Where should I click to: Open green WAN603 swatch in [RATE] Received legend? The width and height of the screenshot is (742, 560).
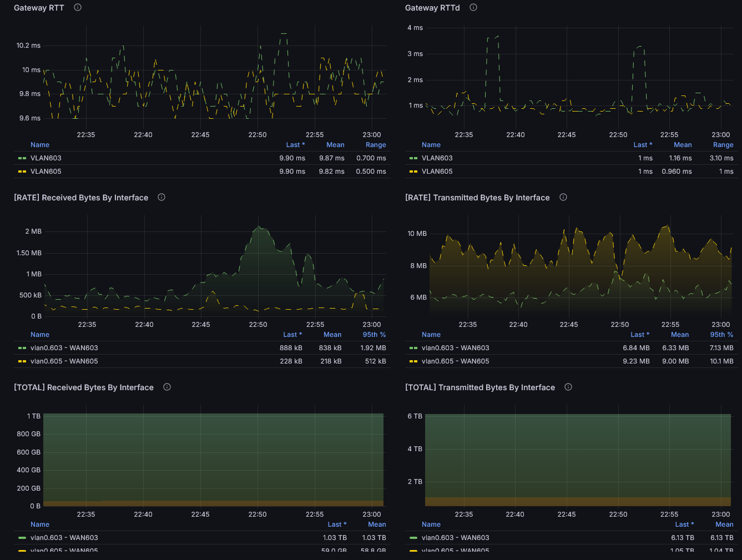(22, 348)
